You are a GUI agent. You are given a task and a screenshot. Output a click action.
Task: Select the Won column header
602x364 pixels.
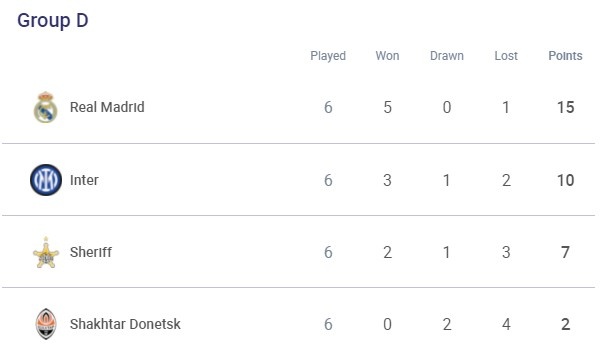[387, 56]
